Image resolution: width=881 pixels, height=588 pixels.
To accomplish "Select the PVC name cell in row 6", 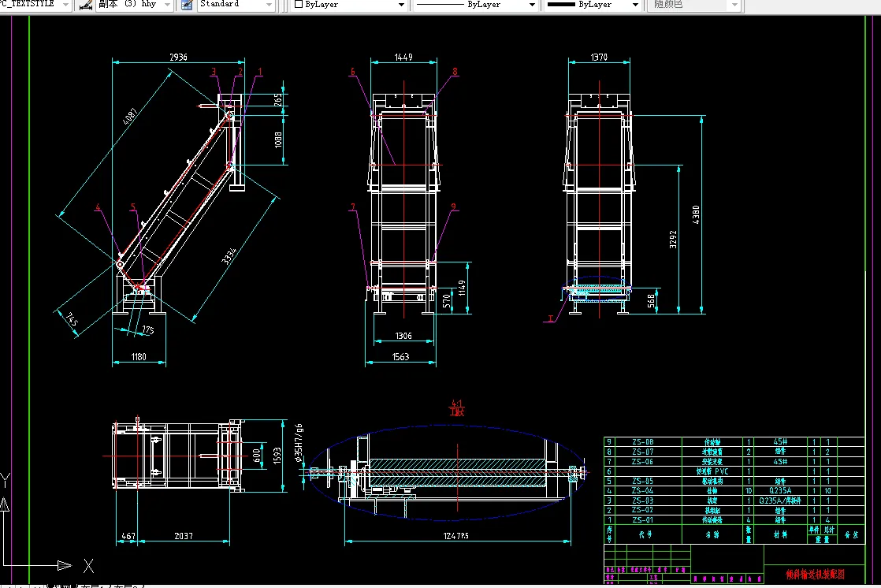I will (x=712, y=471).
